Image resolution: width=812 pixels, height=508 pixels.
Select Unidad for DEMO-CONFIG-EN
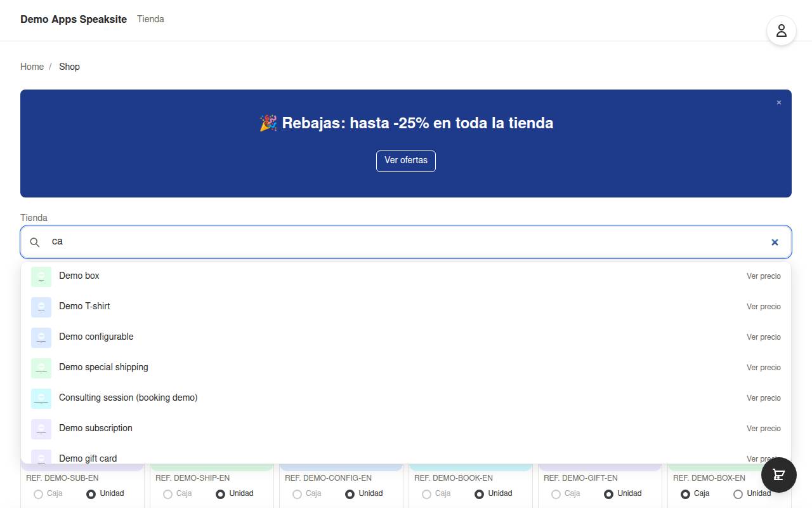coord(350,494)
